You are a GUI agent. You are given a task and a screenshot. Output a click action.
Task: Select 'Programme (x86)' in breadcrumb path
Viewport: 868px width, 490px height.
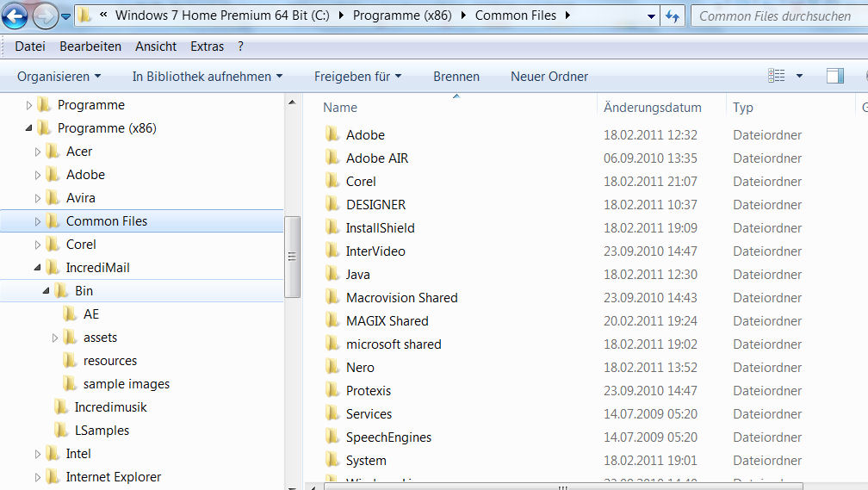click(402, 16)
